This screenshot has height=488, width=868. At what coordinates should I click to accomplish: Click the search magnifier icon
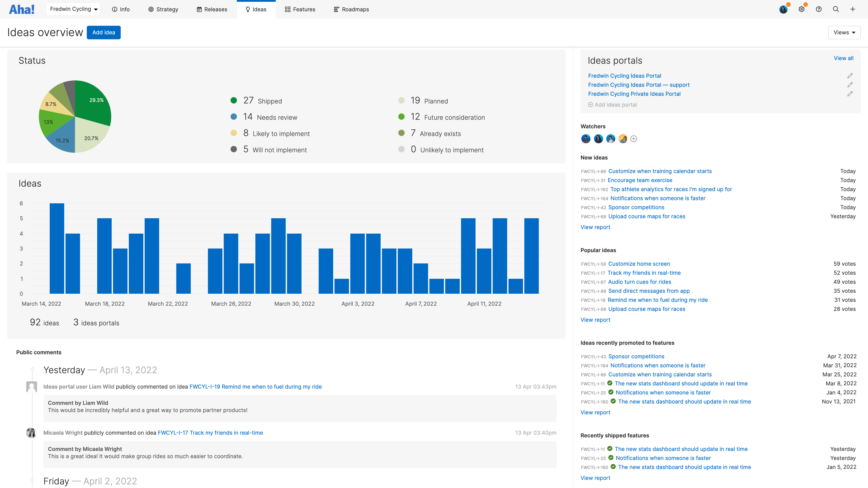click(836, 9)
